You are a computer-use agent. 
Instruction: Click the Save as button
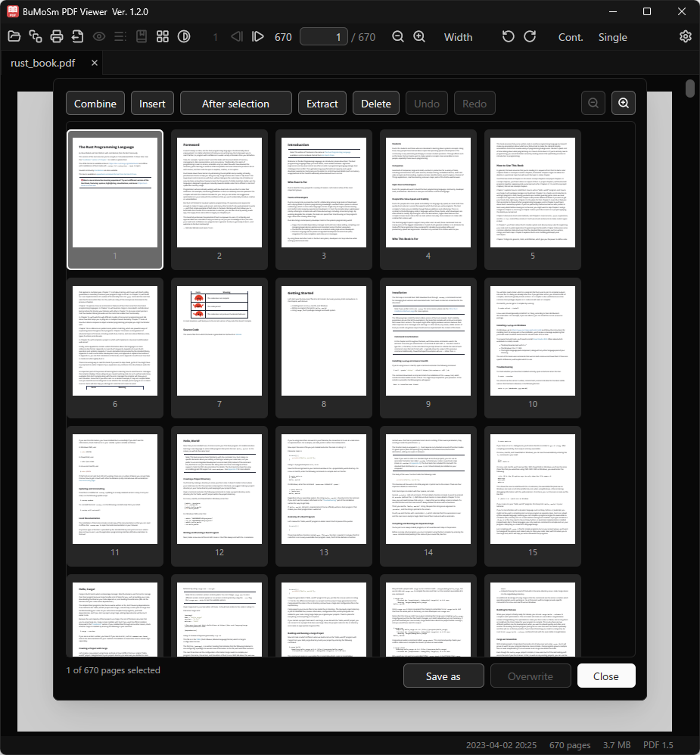443,676
